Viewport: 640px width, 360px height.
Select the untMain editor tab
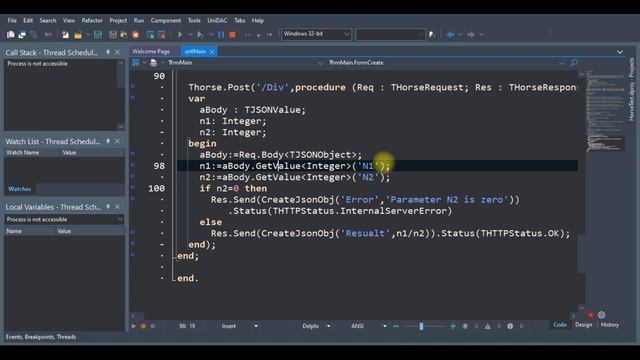[195, 51]
